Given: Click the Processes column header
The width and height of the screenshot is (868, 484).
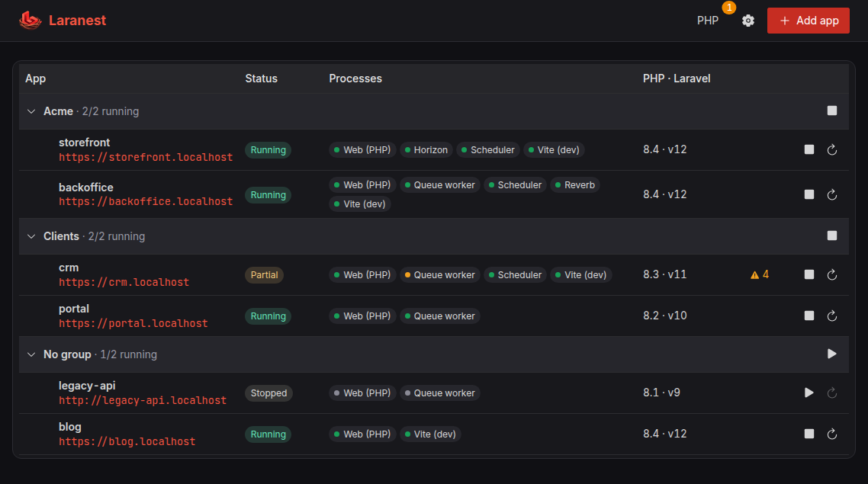Looking at the screenshot, I should 355,79.
